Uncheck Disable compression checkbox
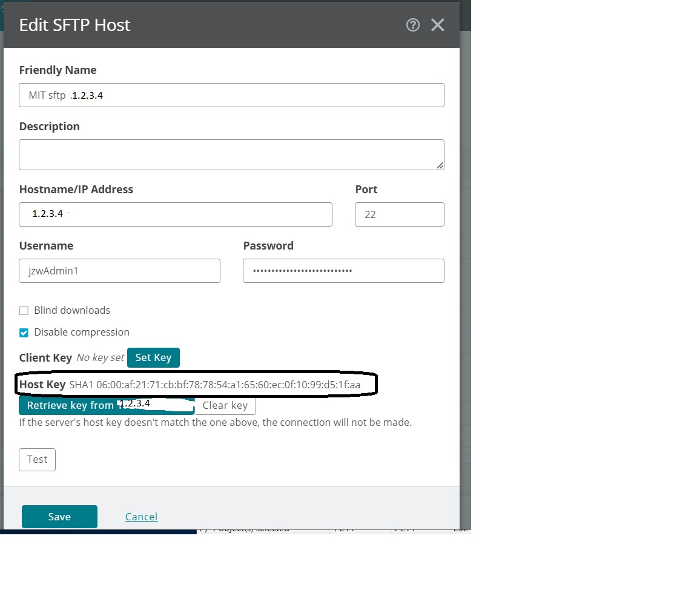 pos(24,333)
